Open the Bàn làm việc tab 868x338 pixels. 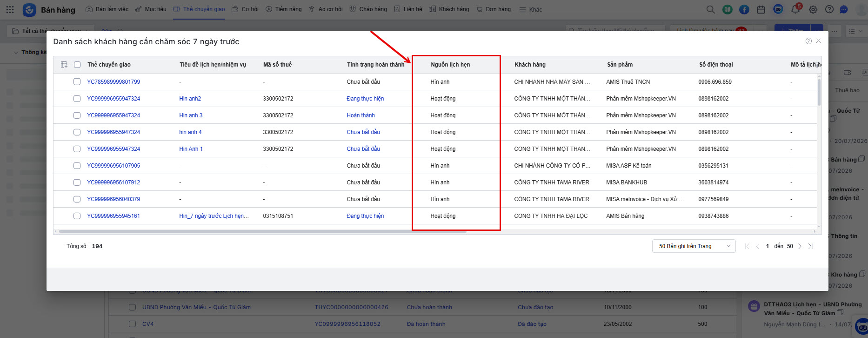pyautogui.click(x=107, y=9)
